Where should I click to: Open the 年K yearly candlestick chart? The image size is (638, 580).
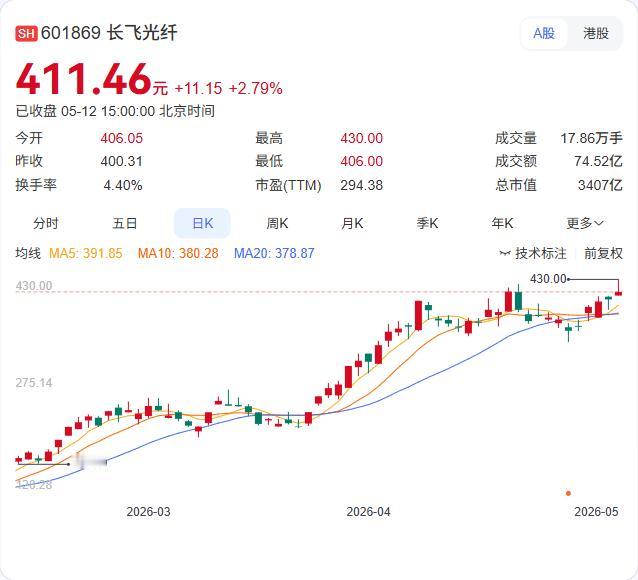coord(502,223)
